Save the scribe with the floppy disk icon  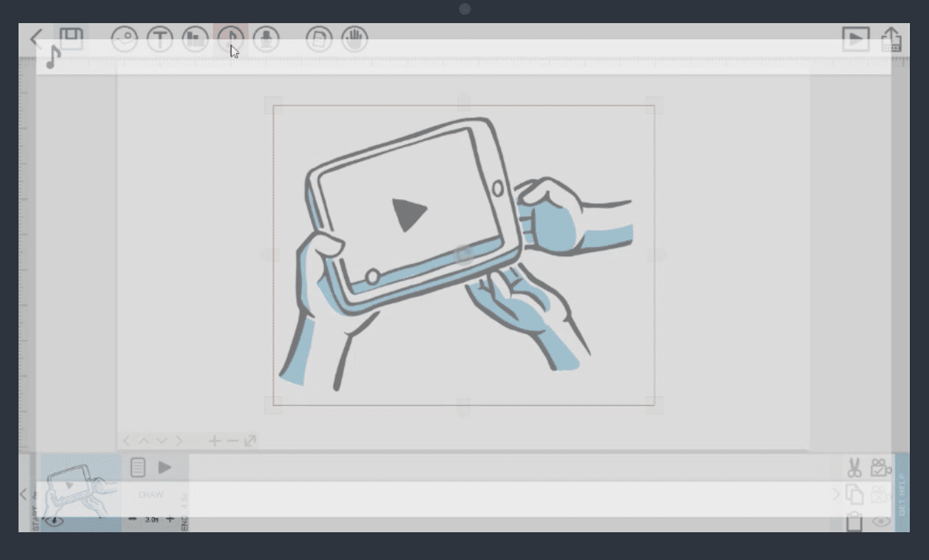click(72, 39)
